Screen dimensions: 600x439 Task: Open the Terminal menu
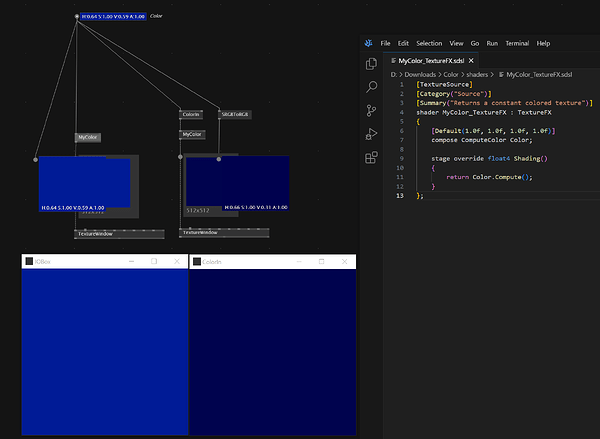coord(517,43)
